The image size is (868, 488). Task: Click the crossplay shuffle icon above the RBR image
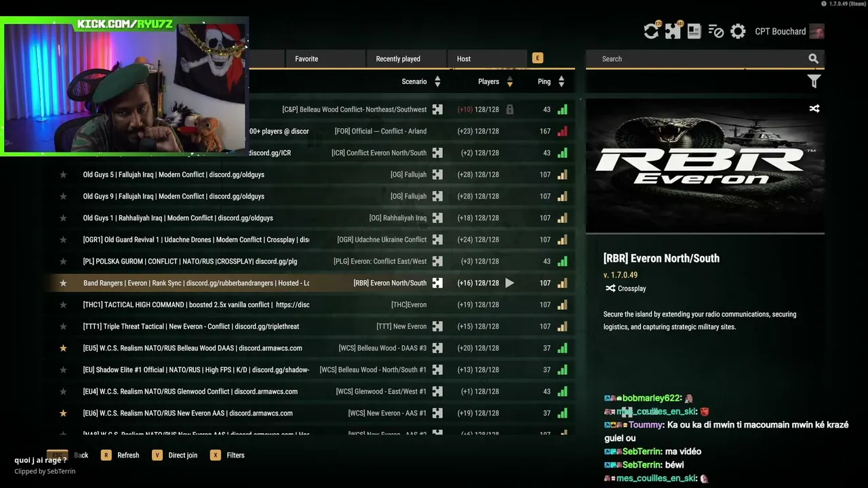coord(814,108)
